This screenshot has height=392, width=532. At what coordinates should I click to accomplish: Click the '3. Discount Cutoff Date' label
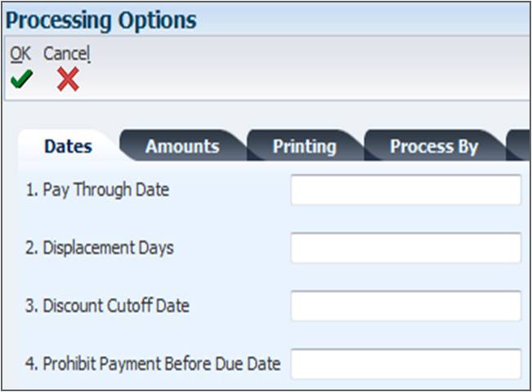[x=107, y=305]
